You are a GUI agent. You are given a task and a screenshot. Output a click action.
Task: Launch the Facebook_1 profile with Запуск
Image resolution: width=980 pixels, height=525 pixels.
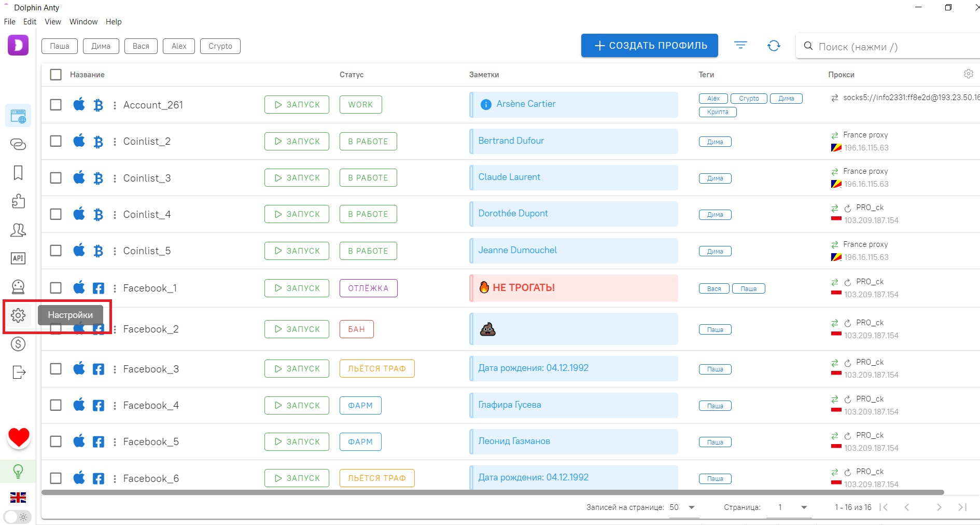297,288
